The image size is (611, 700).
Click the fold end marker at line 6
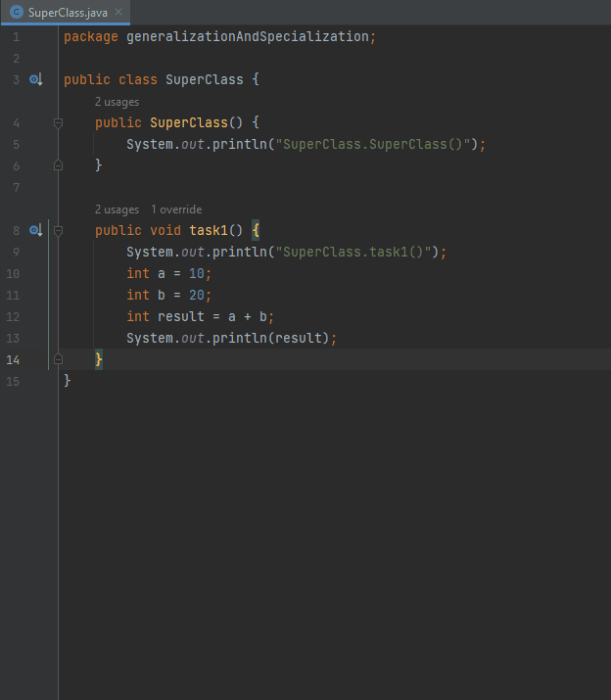coord(58,166)
